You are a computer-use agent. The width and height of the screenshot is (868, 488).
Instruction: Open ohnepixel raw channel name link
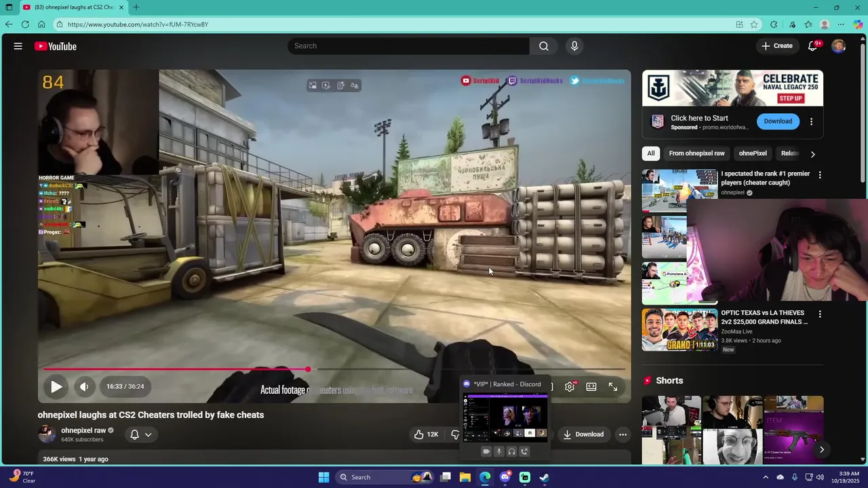83,430
